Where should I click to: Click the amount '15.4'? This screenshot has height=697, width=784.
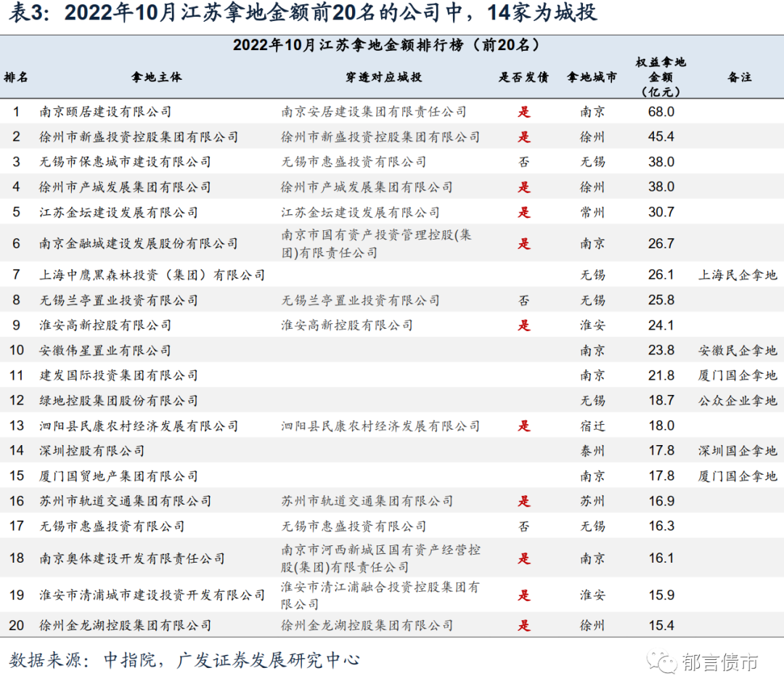(661, 626)
